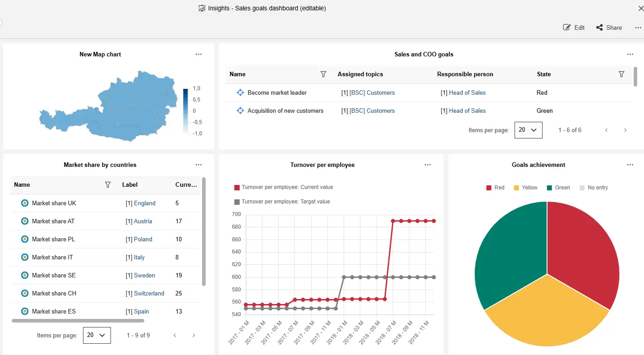Toggle Yellow series in Goals achievement legend

point(525,188)
